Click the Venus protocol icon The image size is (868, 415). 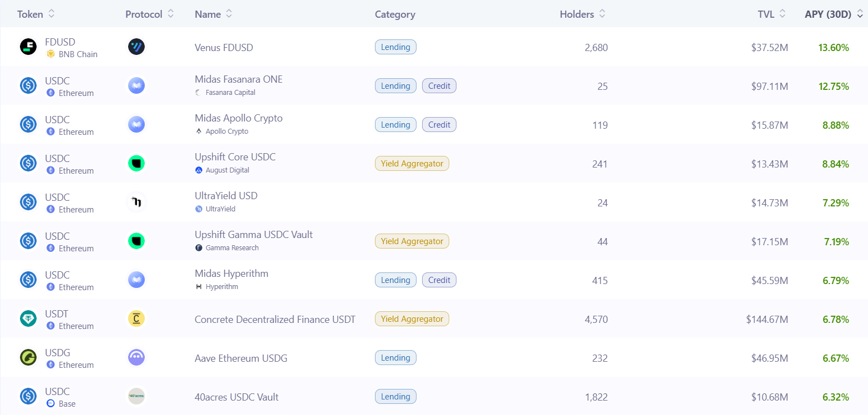point(136,47)
